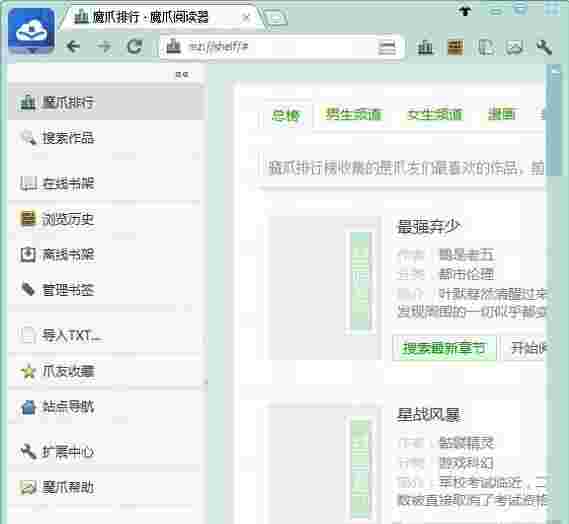Open 在线书架 in the sidebar
The image size is (569, 524).
106,183
